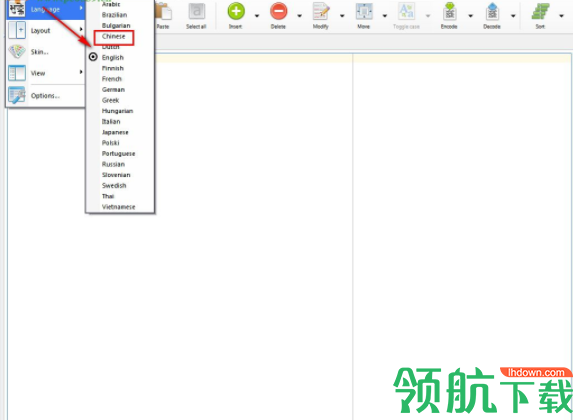Viewport: 573px width, 420px height.
Task: Click the Select all icon
Action: (x=197, y=11)
